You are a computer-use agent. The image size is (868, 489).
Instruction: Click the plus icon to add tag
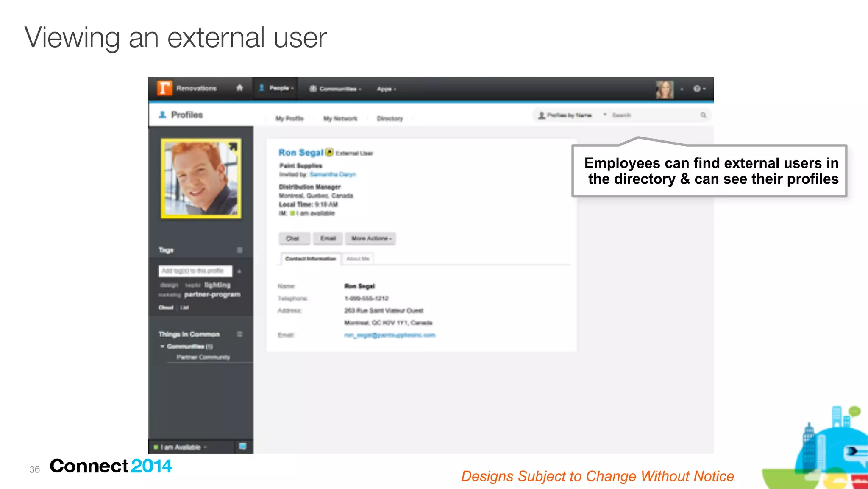pyautogui.click(x=239, y=271)
